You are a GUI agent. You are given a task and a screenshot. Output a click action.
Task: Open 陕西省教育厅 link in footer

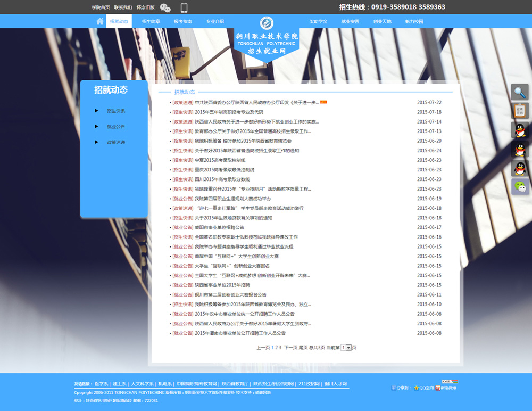[x=235, y=383]
